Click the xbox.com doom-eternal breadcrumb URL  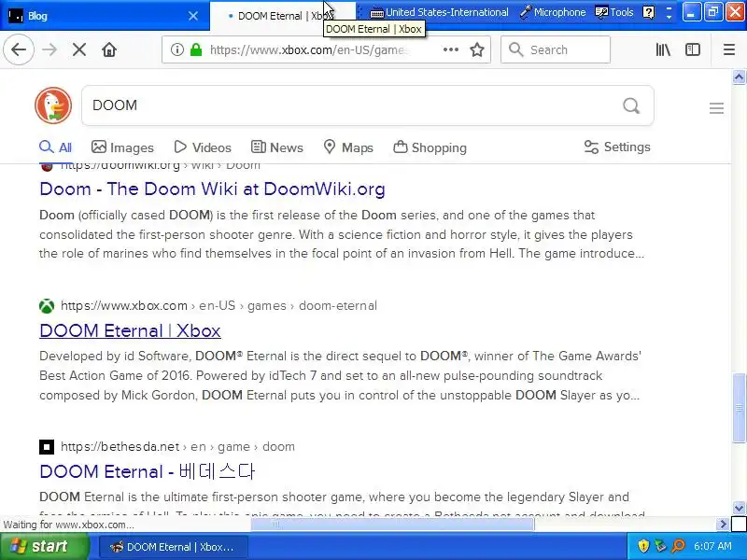click(218, 306)
